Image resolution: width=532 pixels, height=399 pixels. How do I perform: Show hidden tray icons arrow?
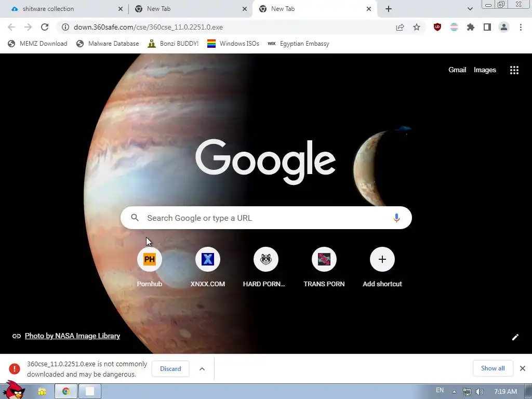coord(454,392)
